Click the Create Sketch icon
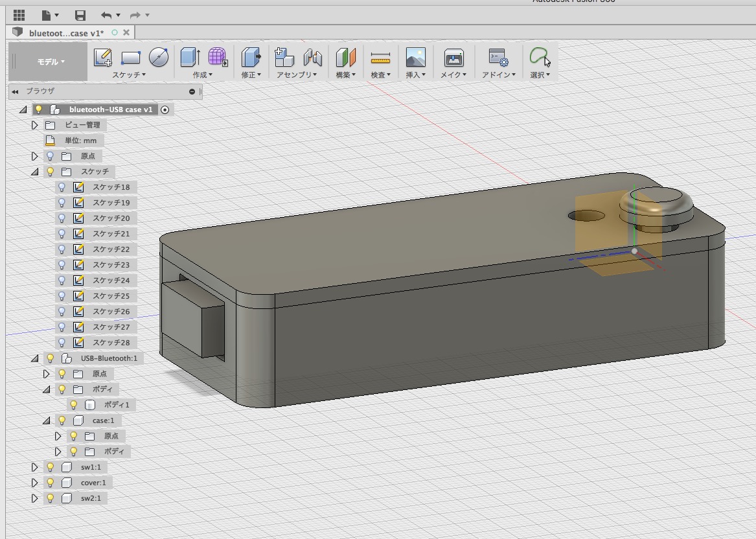 click(103, 58)
